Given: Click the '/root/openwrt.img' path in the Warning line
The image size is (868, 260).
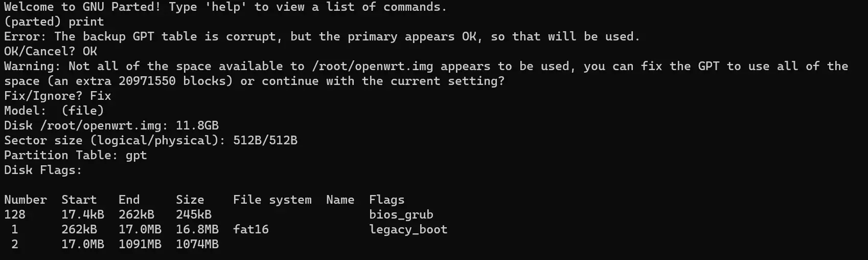Looking at the screenshot, I should 373,67.
